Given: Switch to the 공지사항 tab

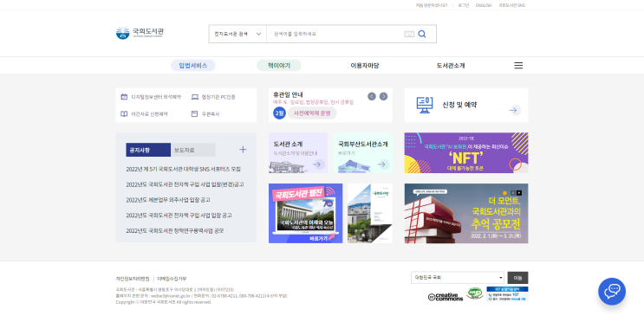Looking at the screenshot, I should pos(148,150).
